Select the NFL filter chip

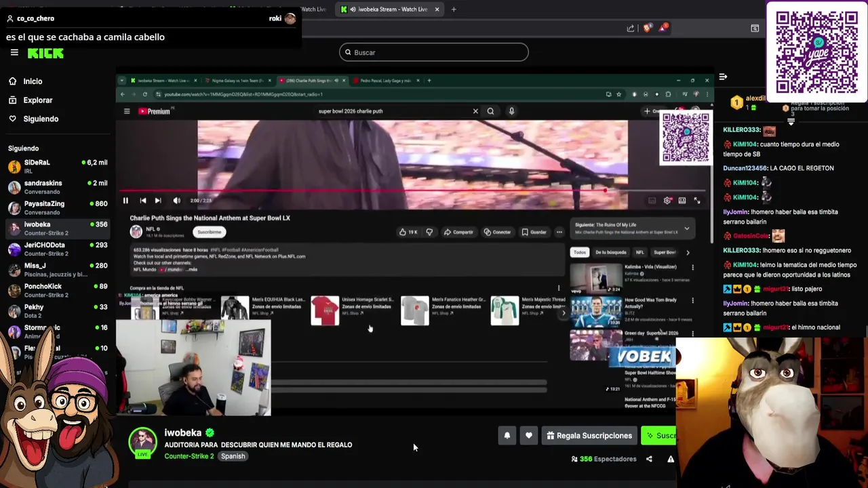[639, 252]
